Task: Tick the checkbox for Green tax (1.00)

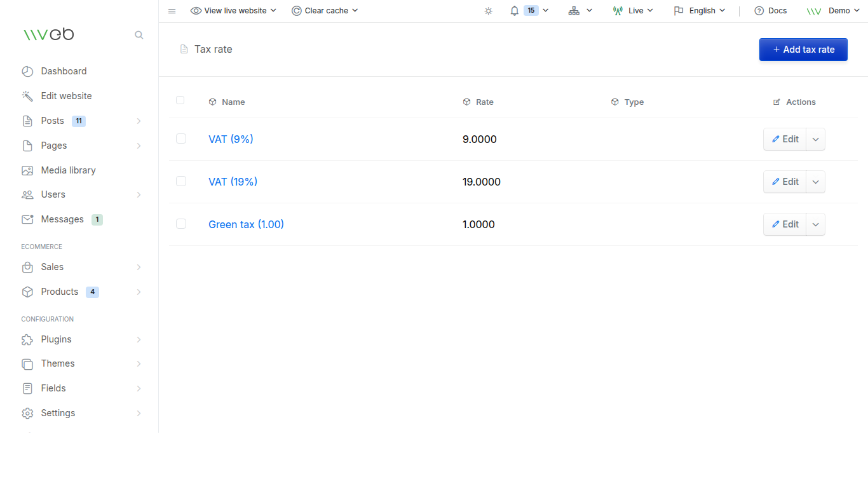Action: tap(181, 224)
